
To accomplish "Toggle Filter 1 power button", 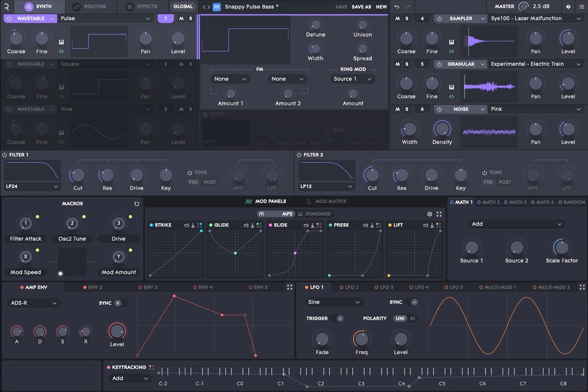I will (x=5, y=155).
